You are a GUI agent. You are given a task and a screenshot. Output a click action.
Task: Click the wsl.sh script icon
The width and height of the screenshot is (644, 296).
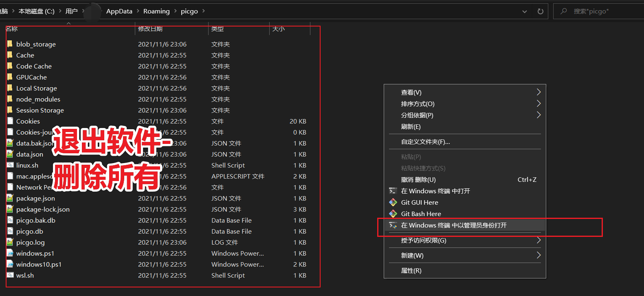pos(10,275)
